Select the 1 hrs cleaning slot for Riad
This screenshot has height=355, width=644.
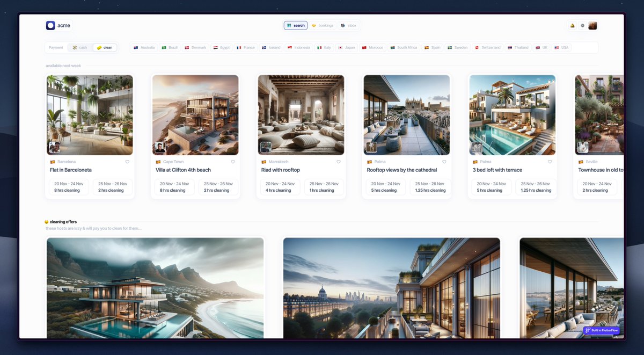(324, 187)
